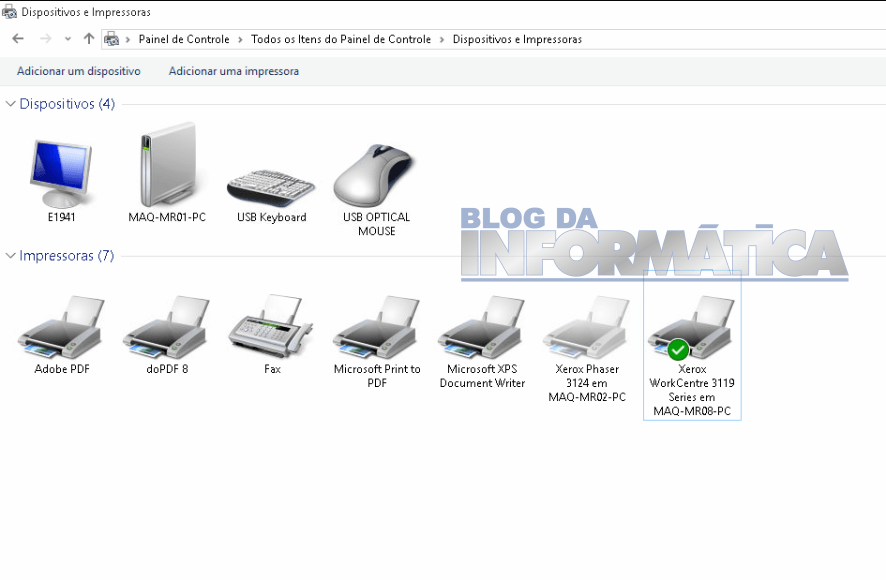Select the USB OPTICAL MOUSE icon

point(374,175)
